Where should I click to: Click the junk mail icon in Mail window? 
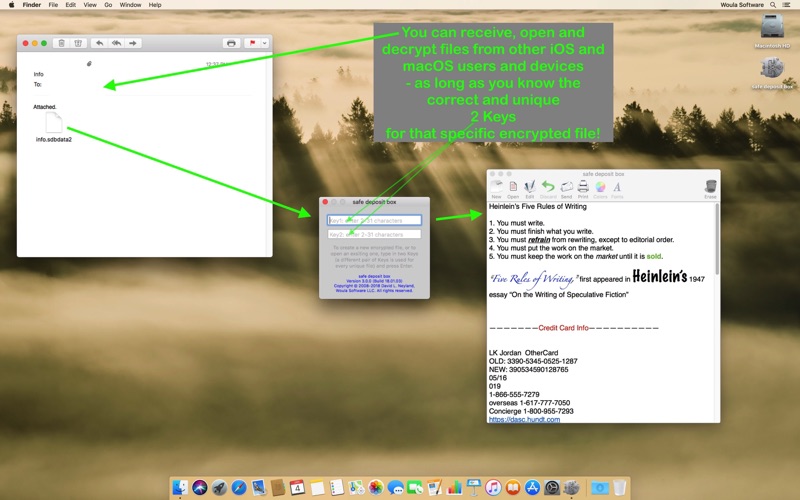pyautogui.click(x=78, y=43)
